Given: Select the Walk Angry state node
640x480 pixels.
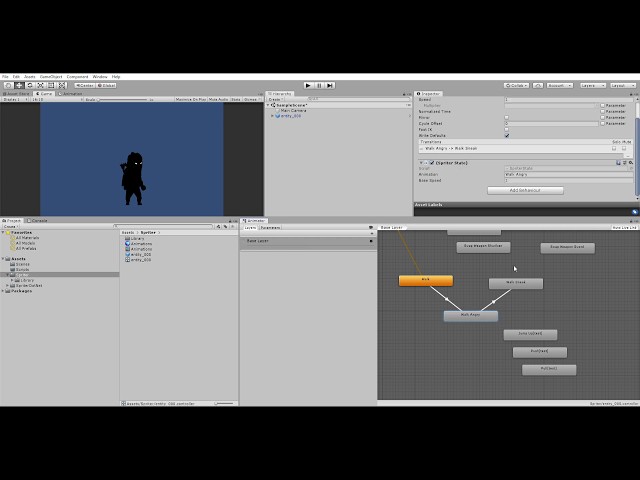Looking at the screenshot, I should [471, 316].
